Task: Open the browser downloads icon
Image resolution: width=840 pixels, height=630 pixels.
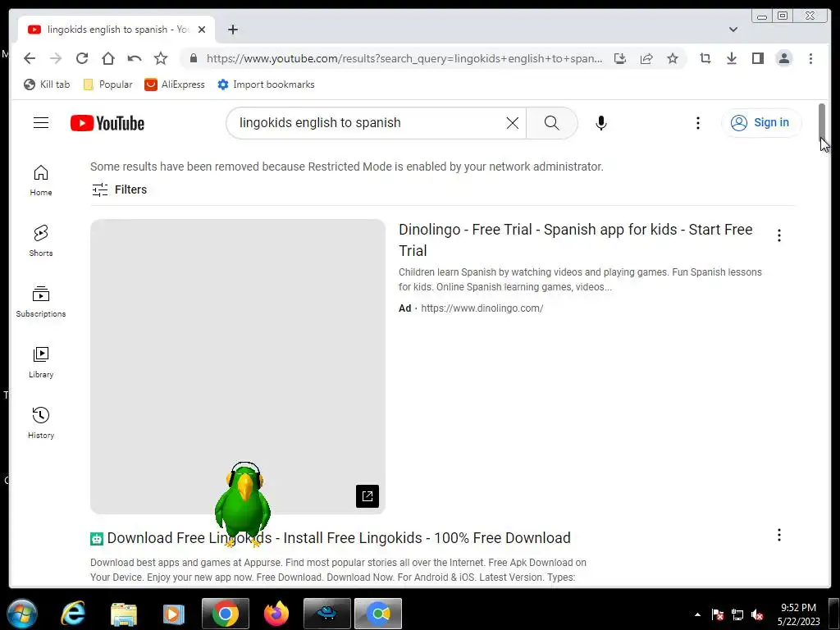Action: pyautogui.click(x=731, y=58)
